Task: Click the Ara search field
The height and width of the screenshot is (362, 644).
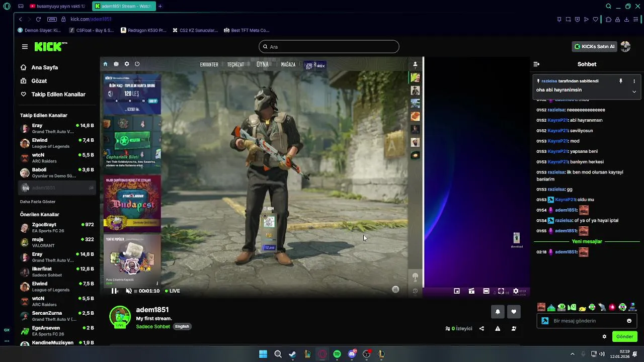Action: pyautogui.click(x=329, y=47)
